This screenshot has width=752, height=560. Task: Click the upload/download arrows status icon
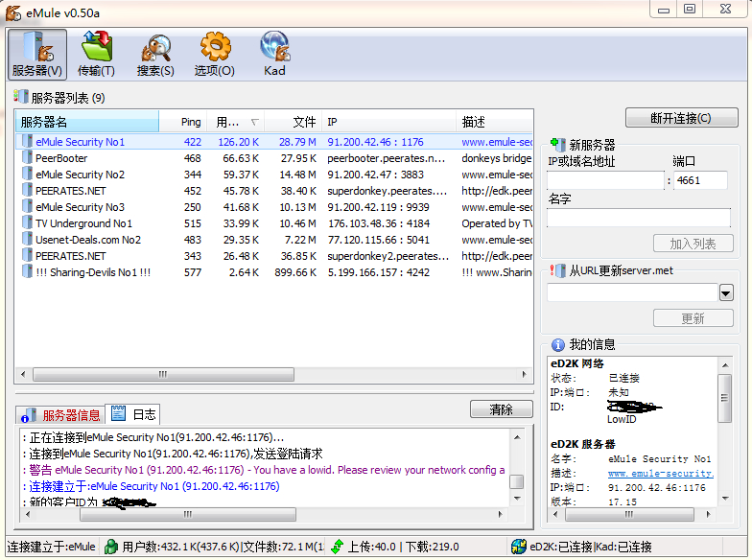[x=338, y=547]
